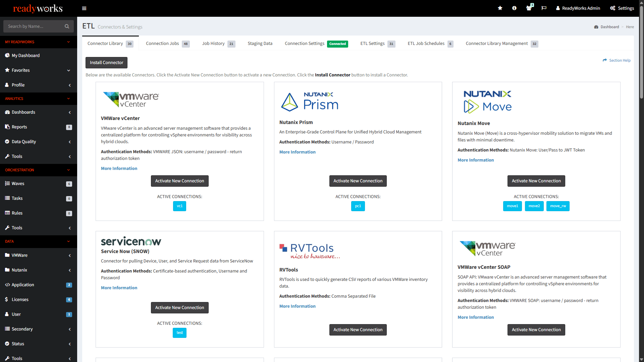Click the Secondary list icon in sidebar
The width and height of the screenshot is (644, 362).
[x=7, y=329]
